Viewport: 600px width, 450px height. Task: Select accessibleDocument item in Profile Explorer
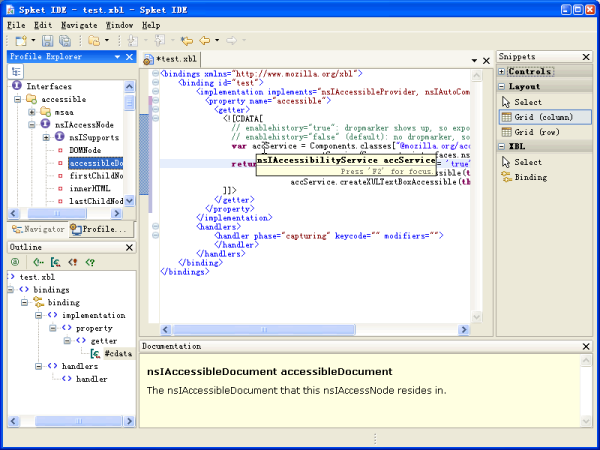(x=96, y=163)
